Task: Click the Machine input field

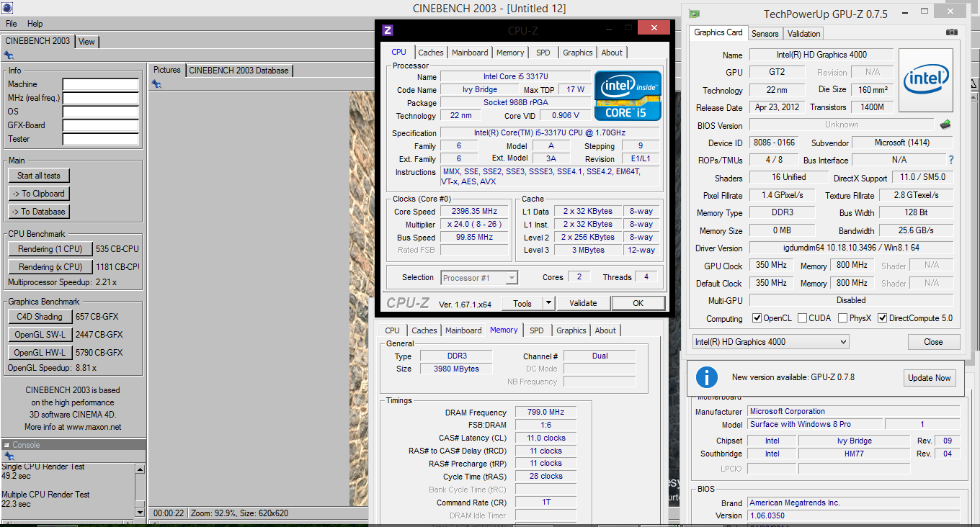Action: [x=100, y=85]
